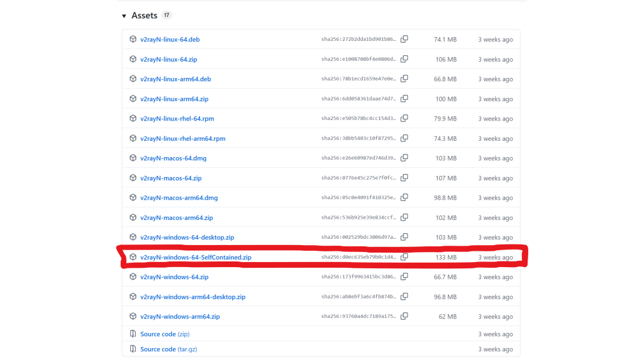
Task: Copy SHA256 hash for v2rayN-macos-arm64.zip
Action: (x=404, y=217)
